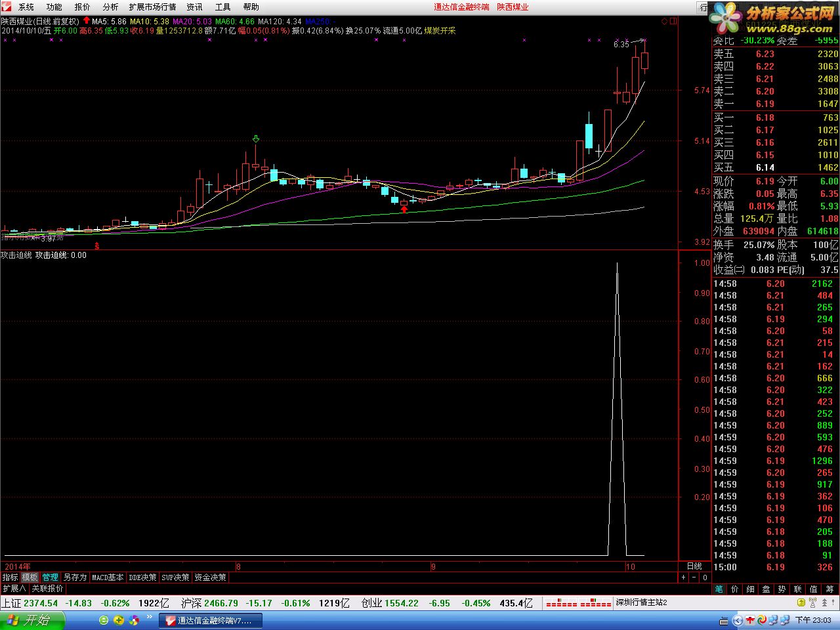The image size is (840, 630).
Task: Click the 另存为 button
Action: point(75,577)
